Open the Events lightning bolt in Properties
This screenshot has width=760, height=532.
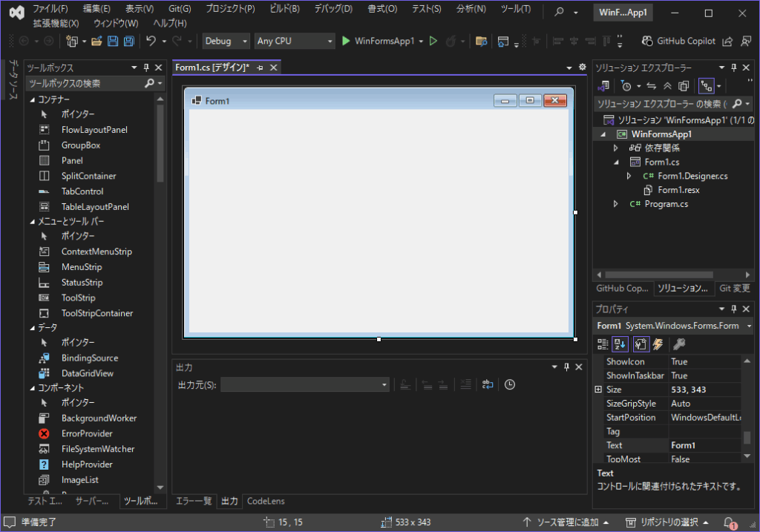coord(657,344)
